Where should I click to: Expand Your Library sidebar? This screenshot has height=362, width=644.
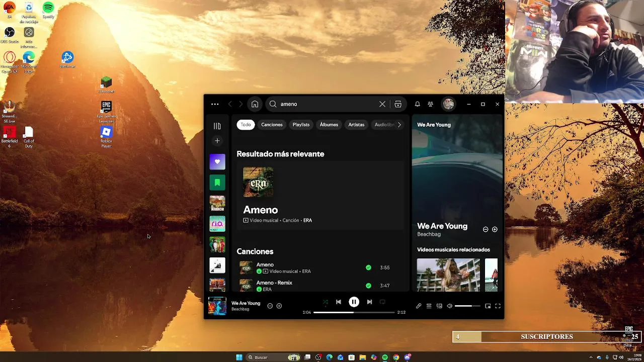tap(217, 126)
